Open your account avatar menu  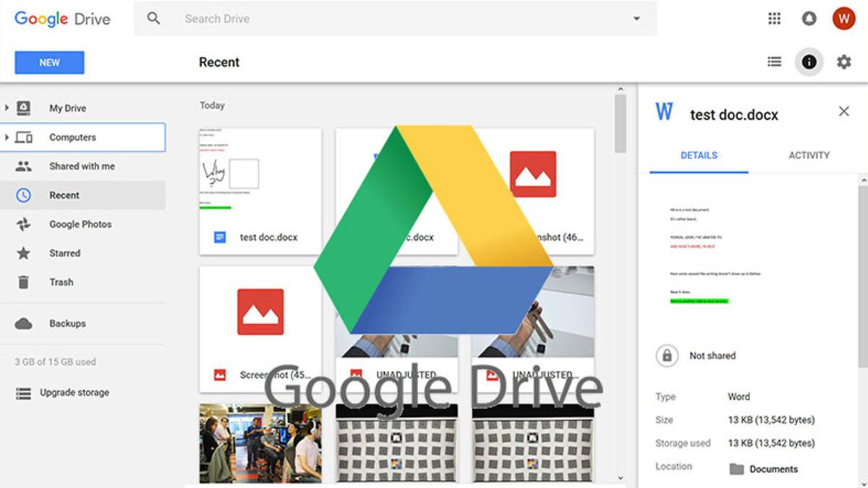coord(843,19)
